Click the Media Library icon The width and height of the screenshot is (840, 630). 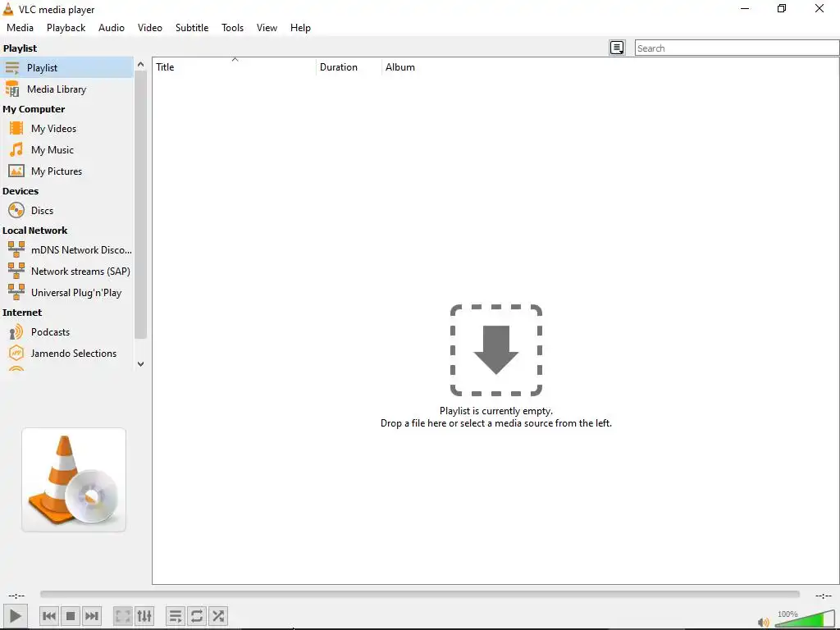(x=12, y=89)
